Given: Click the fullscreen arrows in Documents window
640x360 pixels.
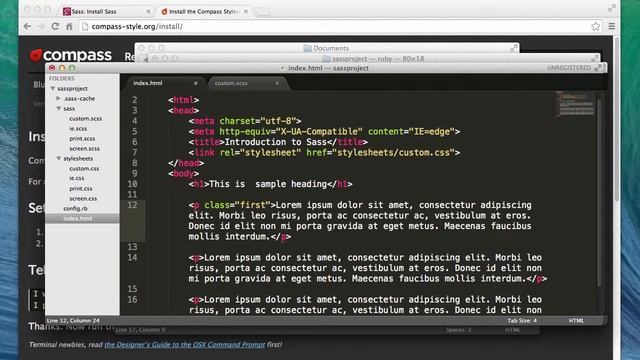Looking at the screenshot, I should tap(513, 48).
